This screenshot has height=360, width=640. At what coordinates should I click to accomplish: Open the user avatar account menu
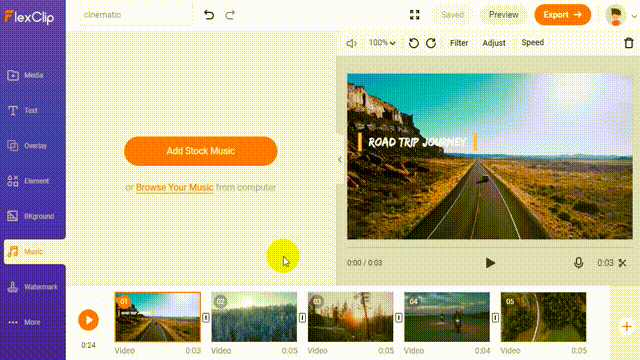(x=616, y=15)
